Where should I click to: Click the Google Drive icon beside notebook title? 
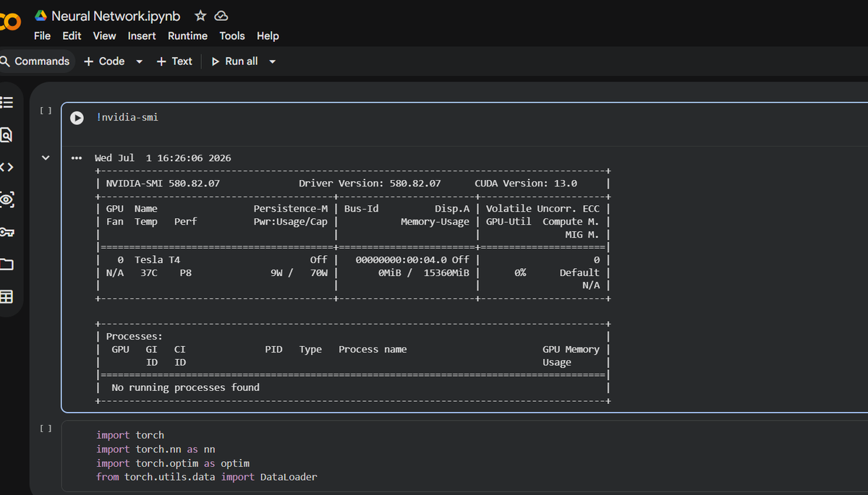coord(41,16)
